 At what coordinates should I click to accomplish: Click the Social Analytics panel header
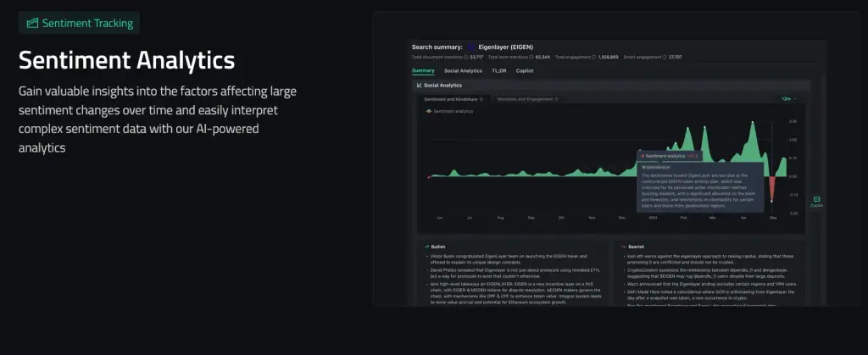click(x=614, y=86)
